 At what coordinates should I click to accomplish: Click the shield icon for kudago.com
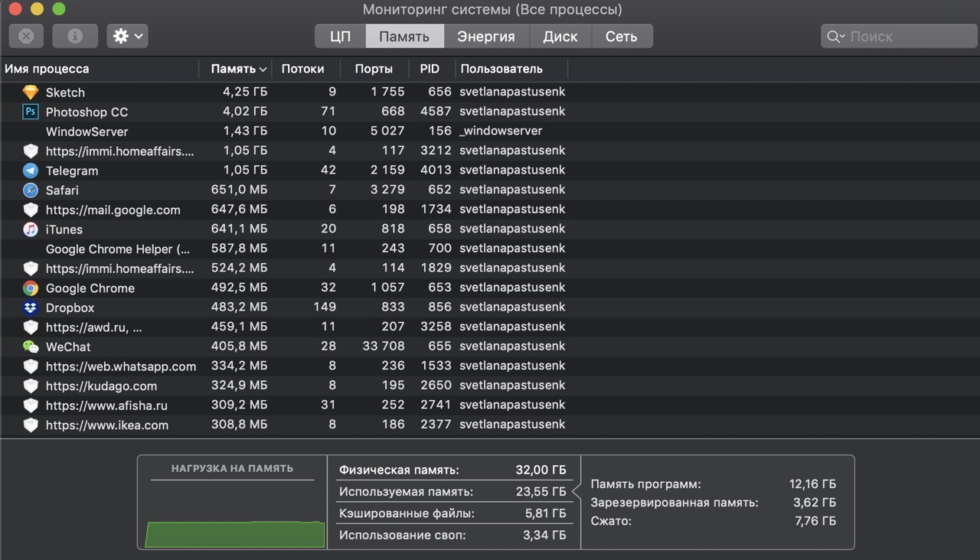(x=31, y=386)
